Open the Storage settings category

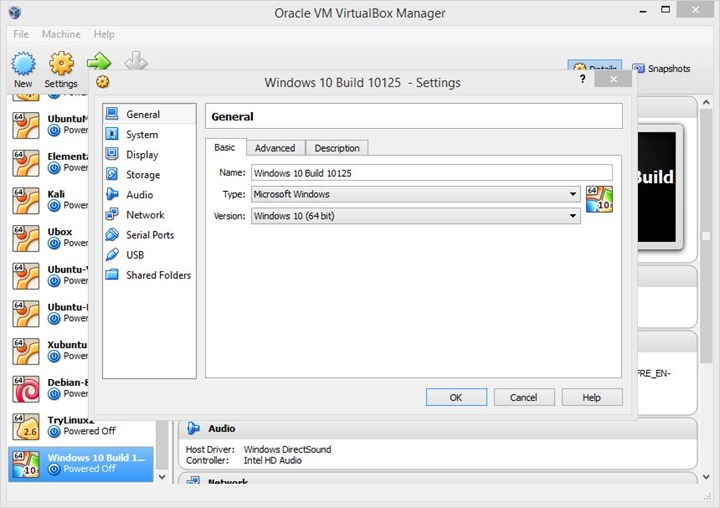point(149,175)
